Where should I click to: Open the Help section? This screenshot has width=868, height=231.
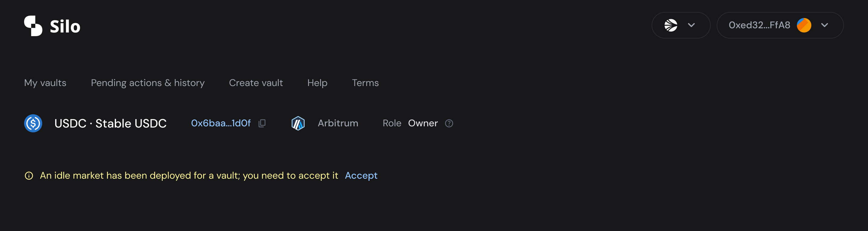point(317,83)
